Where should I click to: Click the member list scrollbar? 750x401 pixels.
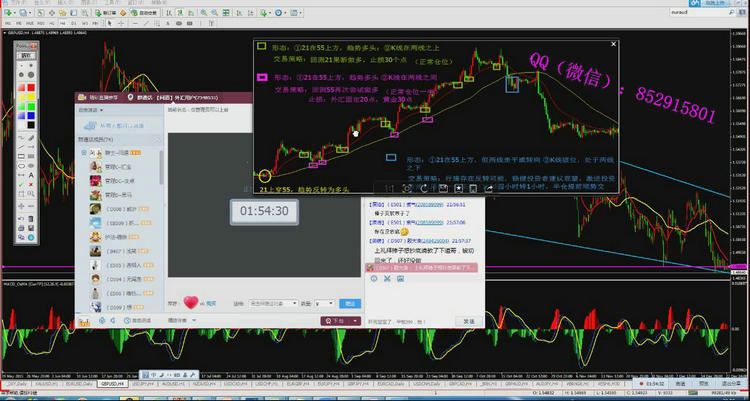click(161, 167)
